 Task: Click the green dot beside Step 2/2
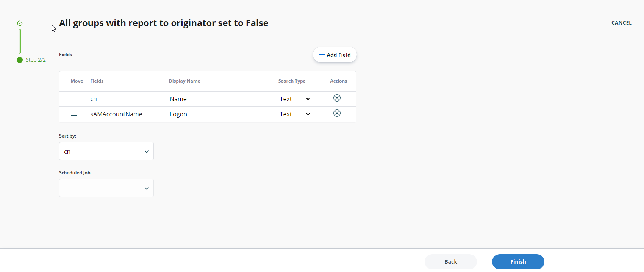pyautogui.click(x=19, y=60)
